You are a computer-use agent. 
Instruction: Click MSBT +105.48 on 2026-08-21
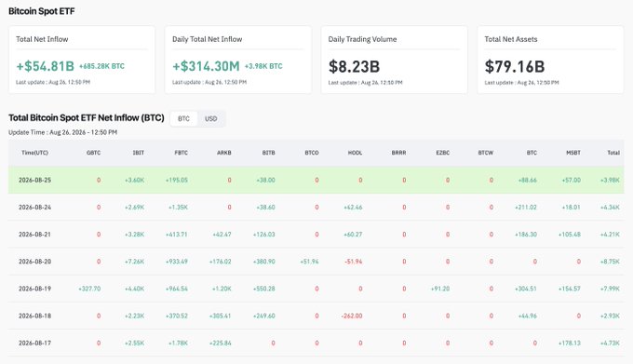click(x=569, y=234)
